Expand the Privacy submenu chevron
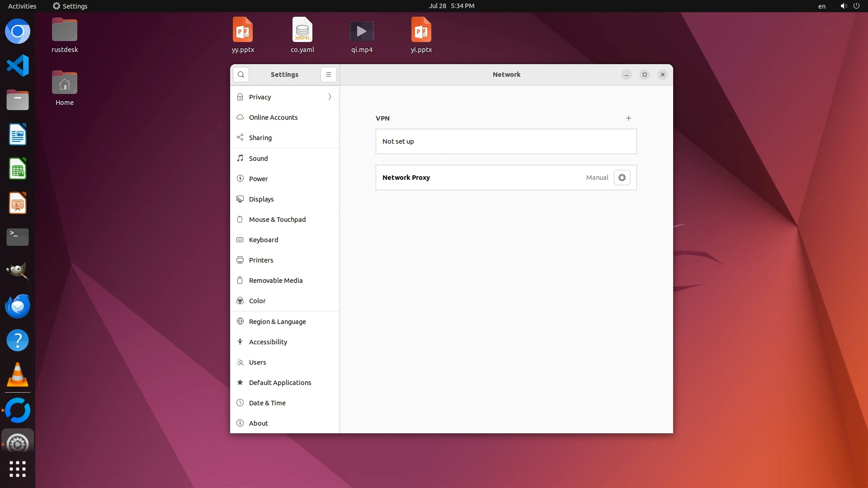The image size is (868, 488). [x=330, y=97]
